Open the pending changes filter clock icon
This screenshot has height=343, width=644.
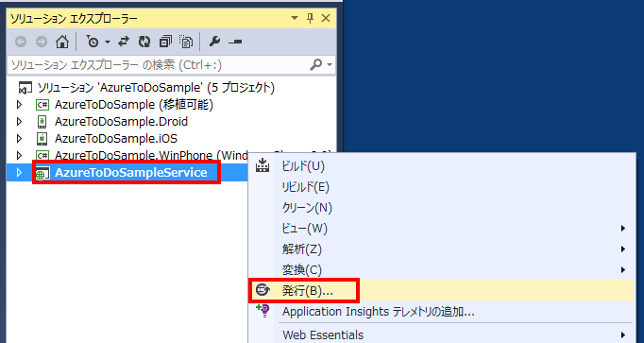93,42
